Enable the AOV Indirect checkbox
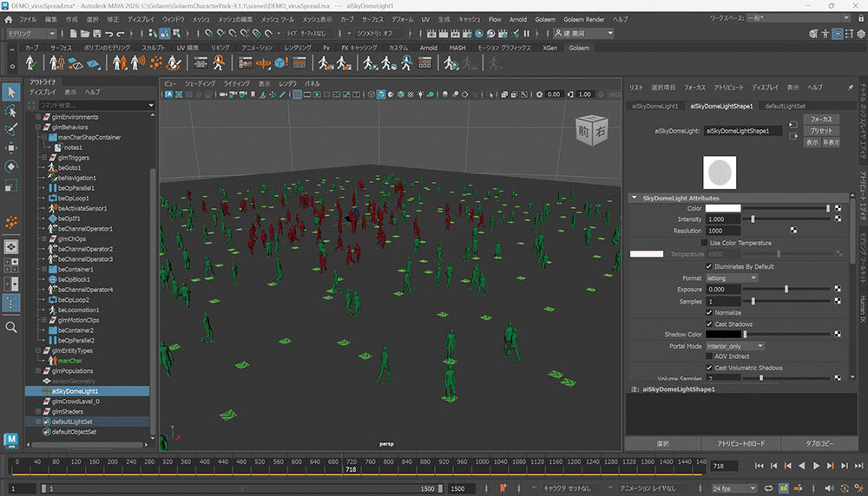This screenshot has width=868, height=496. click(708, 356)
